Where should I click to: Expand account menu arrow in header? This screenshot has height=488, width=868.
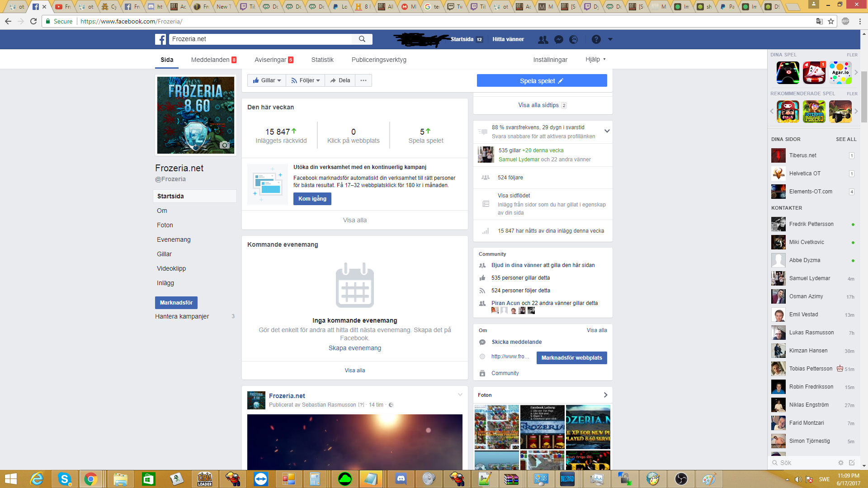(610, 39)
